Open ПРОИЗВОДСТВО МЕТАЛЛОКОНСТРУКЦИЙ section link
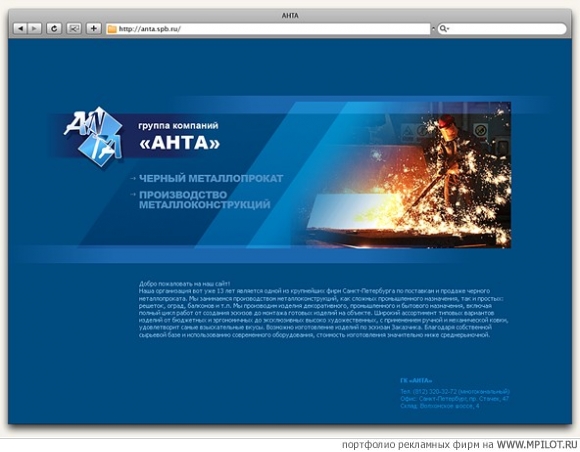The image size is (580, 452). (x=205, y=200)
